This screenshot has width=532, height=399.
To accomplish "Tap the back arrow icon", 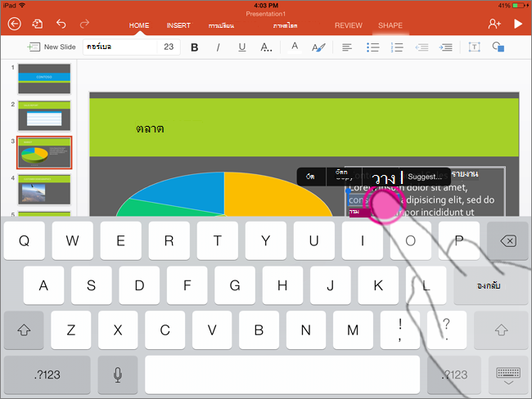I will pos(14,24).
